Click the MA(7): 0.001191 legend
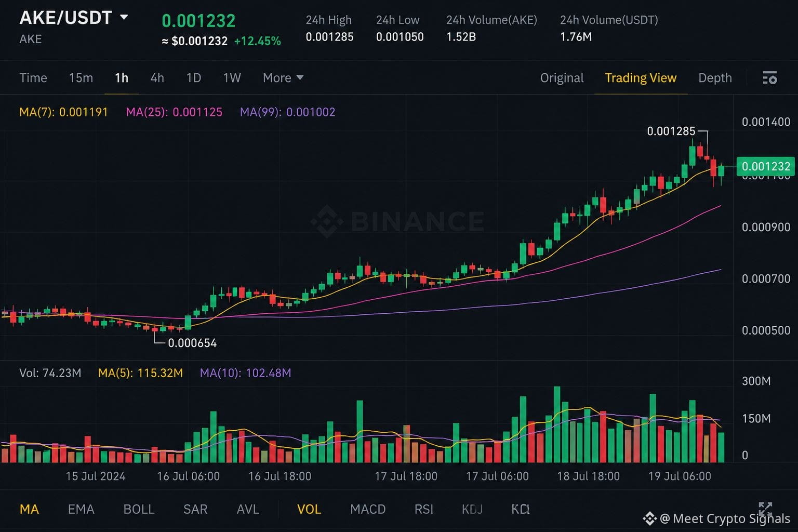The width and height of the screenshot is (798, 532). point(63,112)
